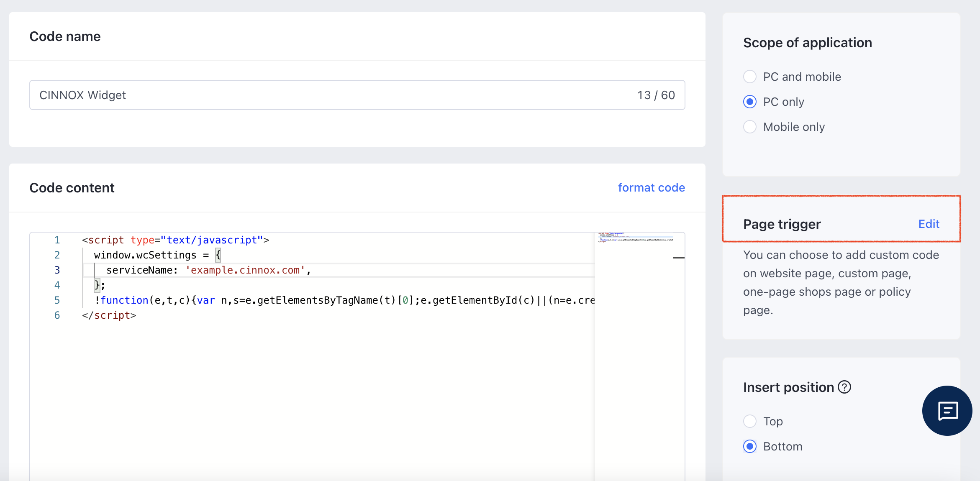
Task: Select the PC only radio option
Action: [750, 102]
